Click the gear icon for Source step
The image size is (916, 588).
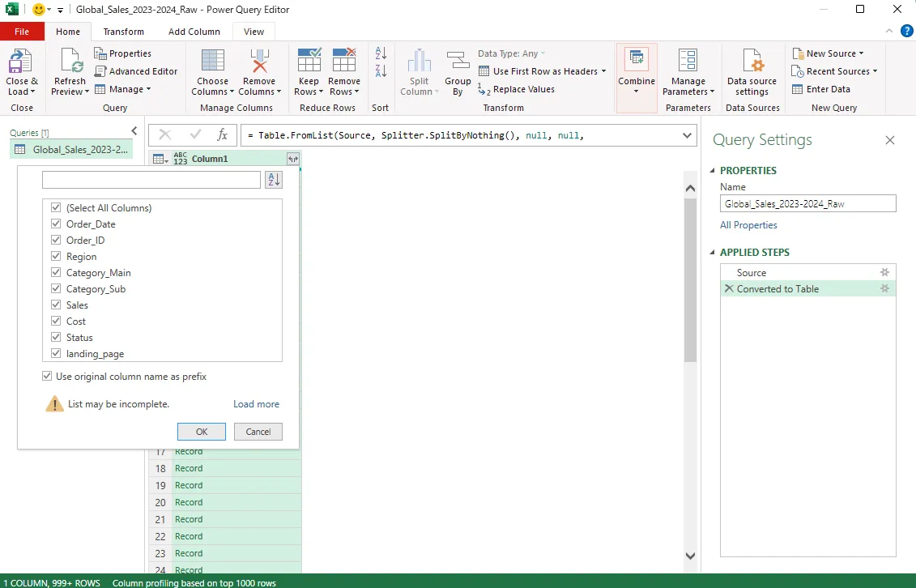pos(884,273)
